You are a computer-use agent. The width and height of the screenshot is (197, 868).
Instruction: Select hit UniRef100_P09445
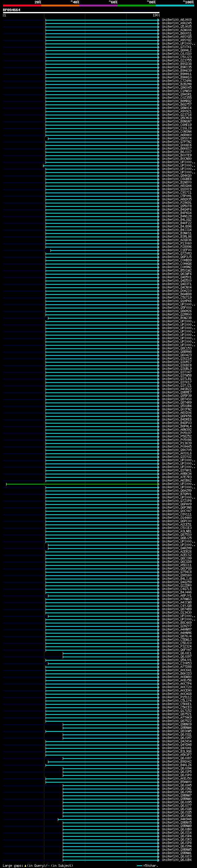(177, 447)
